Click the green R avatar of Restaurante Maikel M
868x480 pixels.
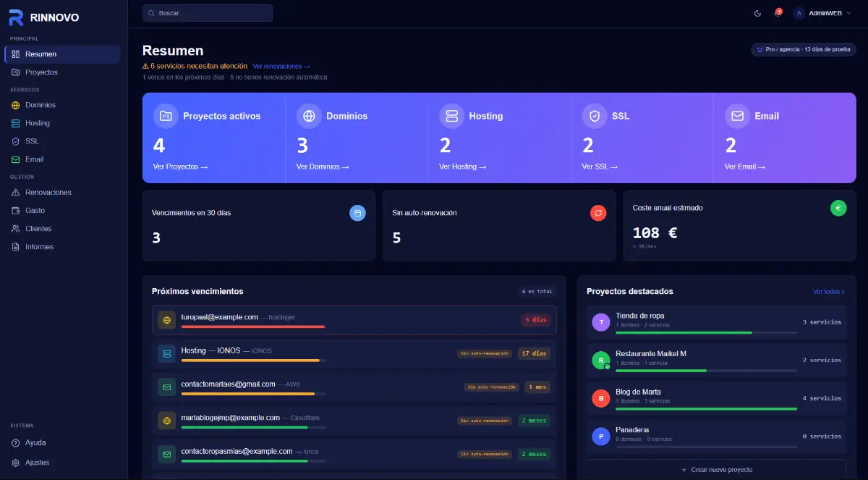point(601,360)
